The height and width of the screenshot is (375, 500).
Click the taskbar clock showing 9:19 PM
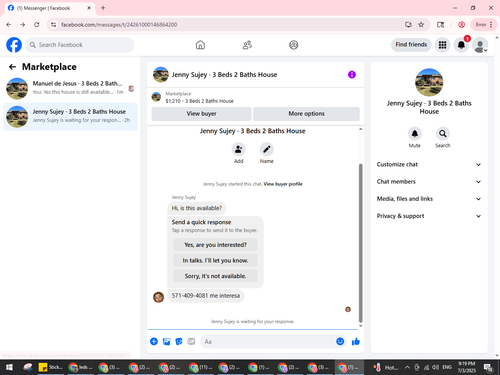[x=466, y=367]
